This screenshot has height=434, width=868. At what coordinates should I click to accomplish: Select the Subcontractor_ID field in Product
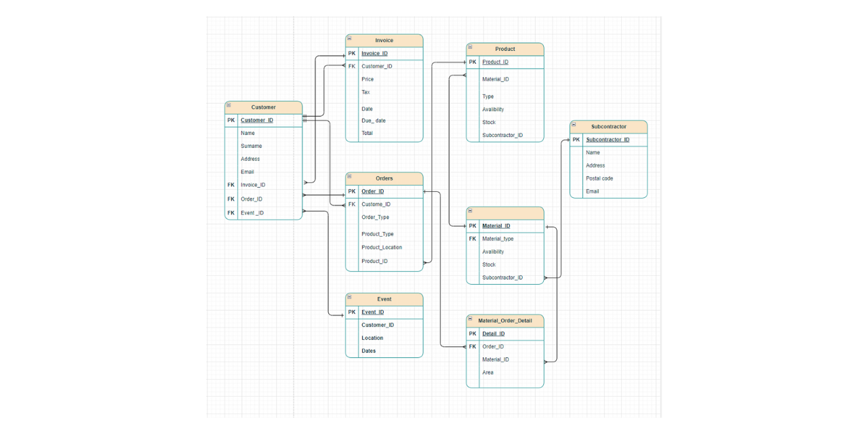(x=502, y=135)
